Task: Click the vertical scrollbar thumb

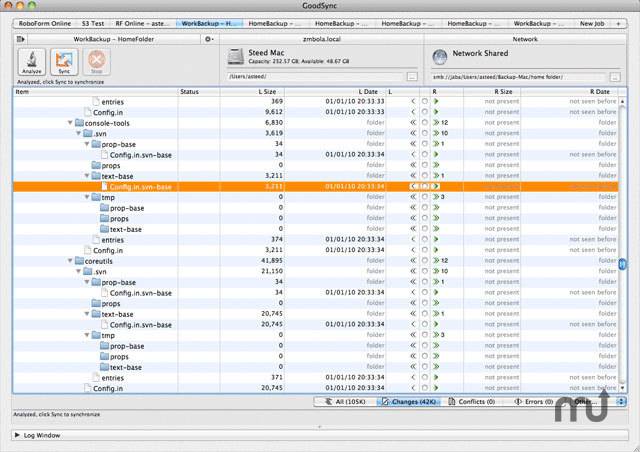Action: (622, 264)
